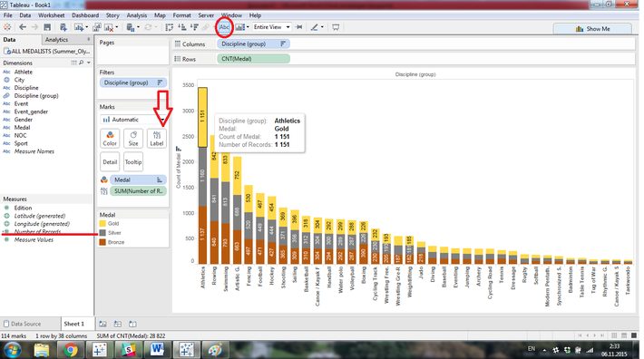The width and height of the screenshot is (644, 359).
Task: Open the Windows Start menu orb
Action: 13,350
